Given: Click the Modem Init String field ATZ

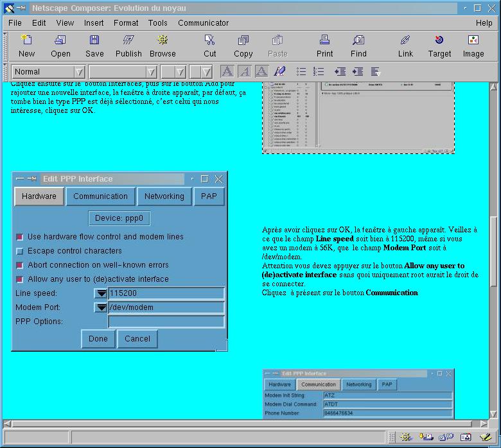Looking at the screenshot, I should tap(388, 395).
